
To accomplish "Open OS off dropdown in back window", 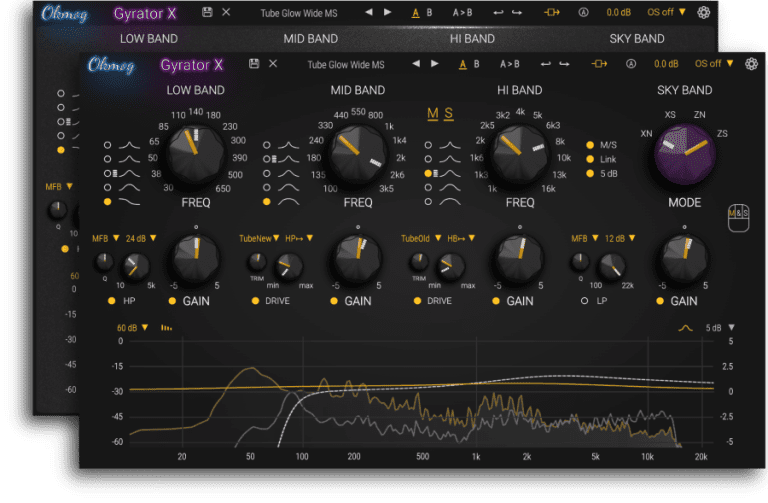I will pos(666,12).
